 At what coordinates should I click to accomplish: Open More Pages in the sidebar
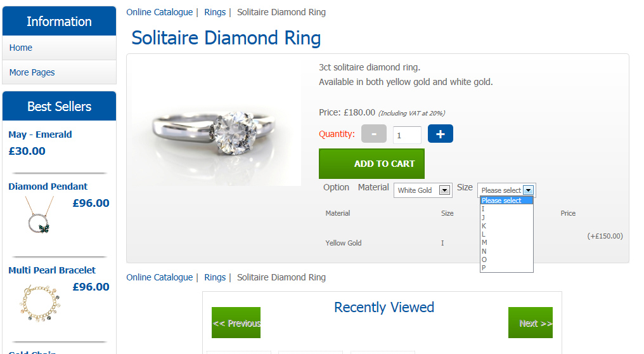click(32, 72)
